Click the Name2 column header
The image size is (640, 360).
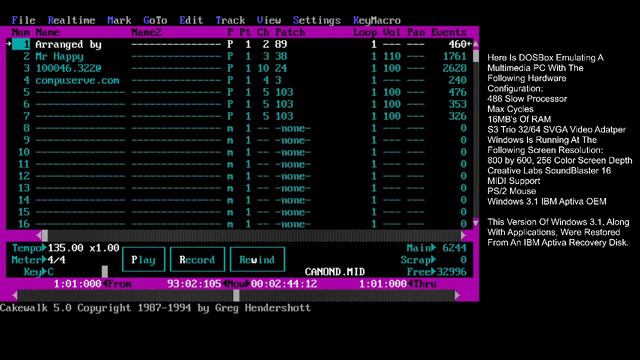tap(147, 32)
